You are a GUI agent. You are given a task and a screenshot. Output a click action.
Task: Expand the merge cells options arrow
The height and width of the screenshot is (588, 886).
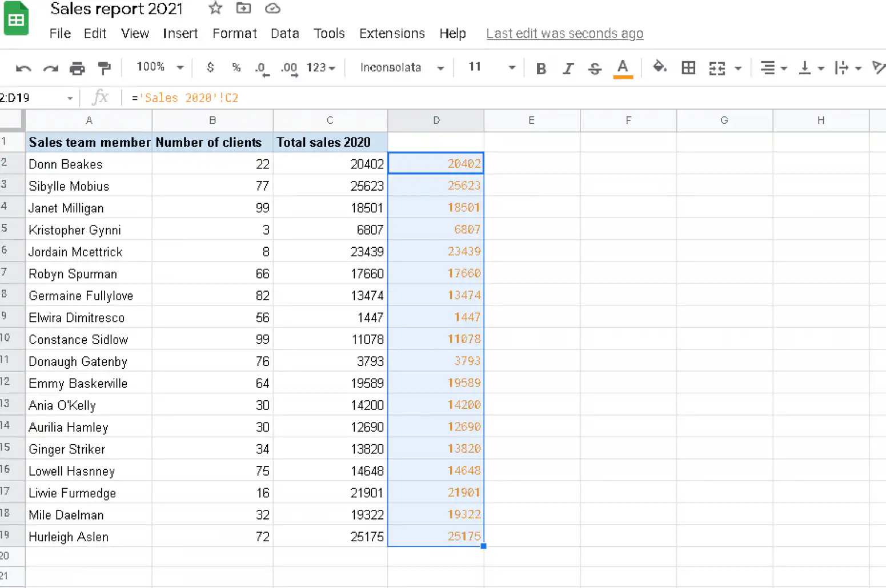point(737,69)
